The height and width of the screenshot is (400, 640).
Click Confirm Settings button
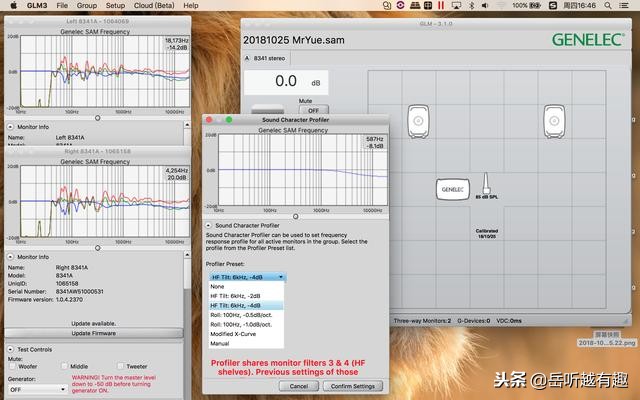[353, 386]
